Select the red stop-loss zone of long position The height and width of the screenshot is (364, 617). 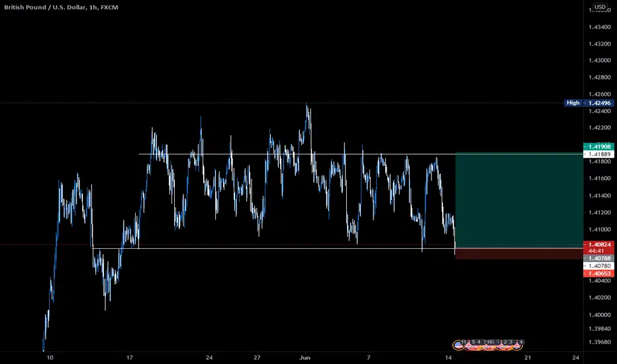519,253
